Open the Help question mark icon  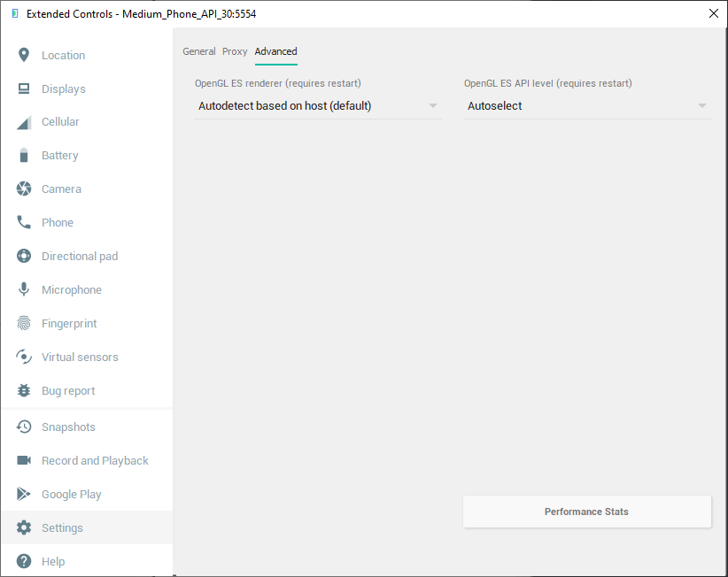(24, 561)
